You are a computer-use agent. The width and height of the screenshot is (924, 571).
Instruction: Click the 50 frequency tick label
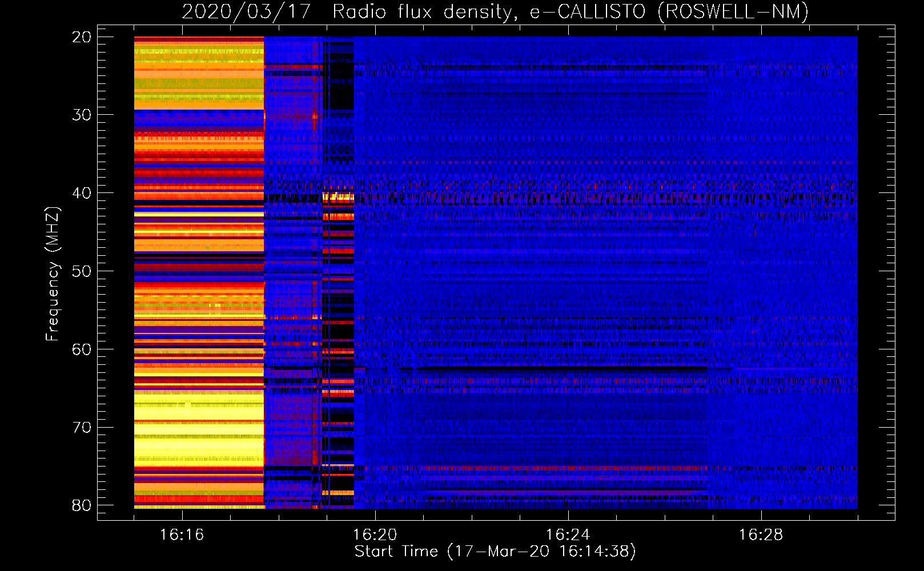click(x=82, y=271)
